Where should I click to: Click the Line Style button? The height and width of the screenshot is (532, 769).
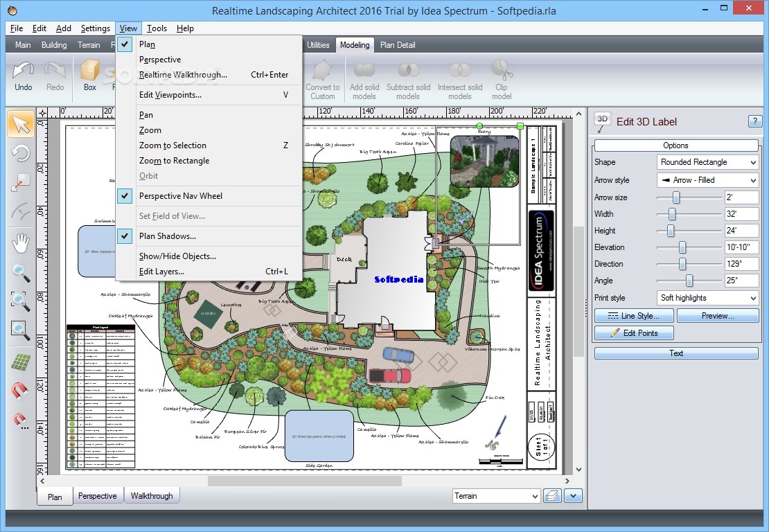634,316
